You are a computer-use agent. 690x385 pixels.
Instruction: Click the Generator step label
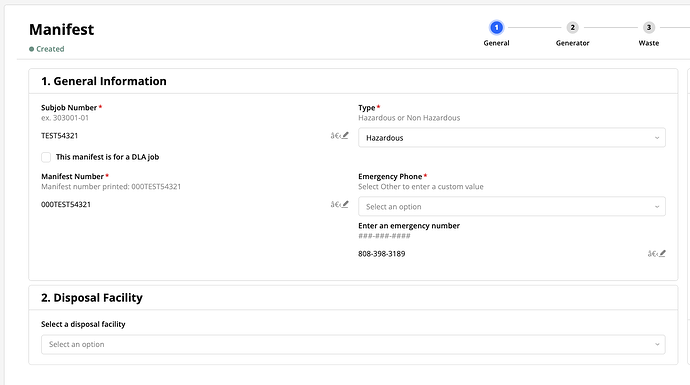tap(572, 43)
